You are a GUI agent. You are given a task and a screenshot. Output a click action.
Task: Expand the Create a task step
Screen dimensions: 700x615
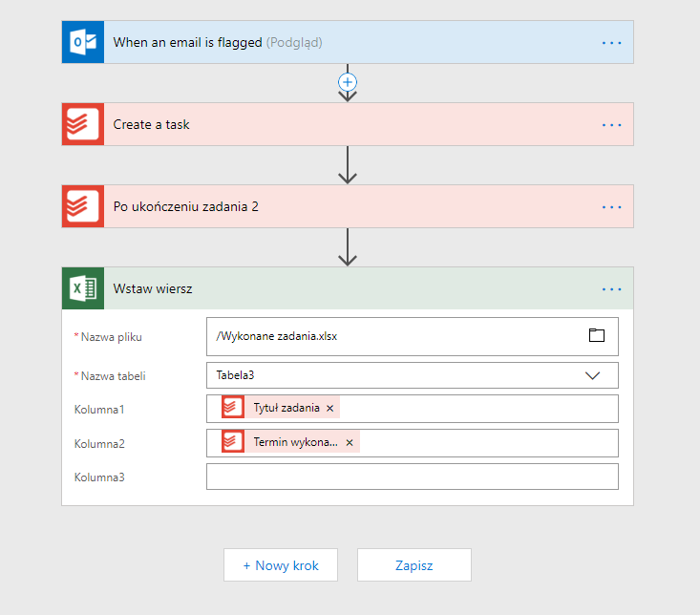click(348, 124)
